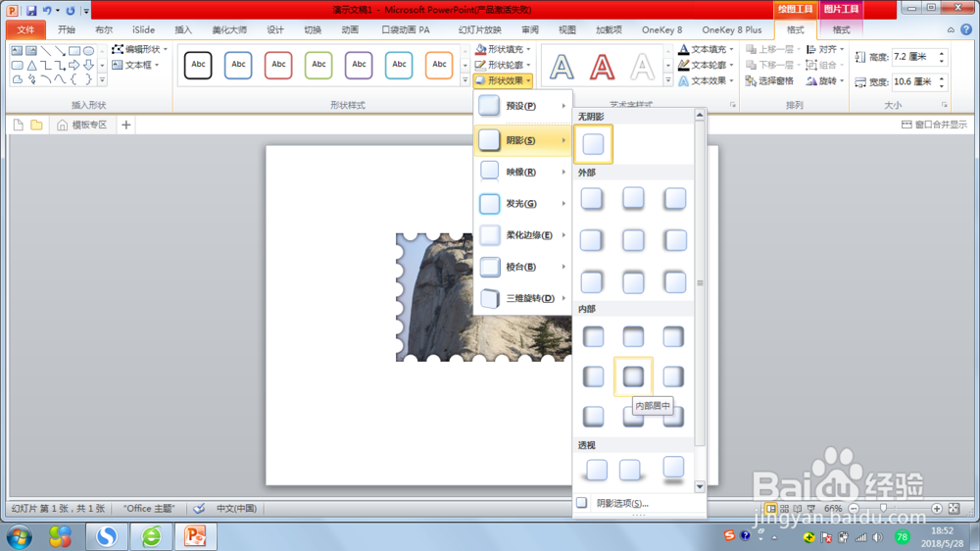Click 文本轮廓 text outline icon
The width and height of the screenshot is (980, 551).
coord(684,65)
